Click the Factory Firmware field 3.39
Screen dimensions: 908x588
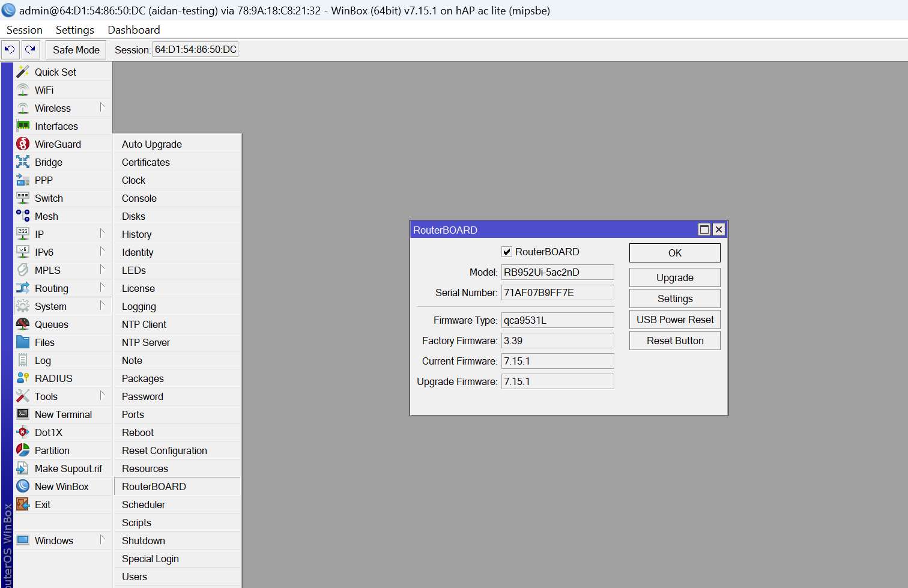click(558, 341)
